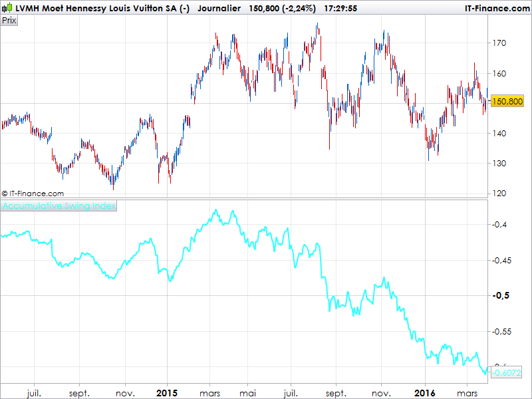This screenshot has height=399, width=532.
Task: Click the nov. label left of 2015
Action: [125, 394]
